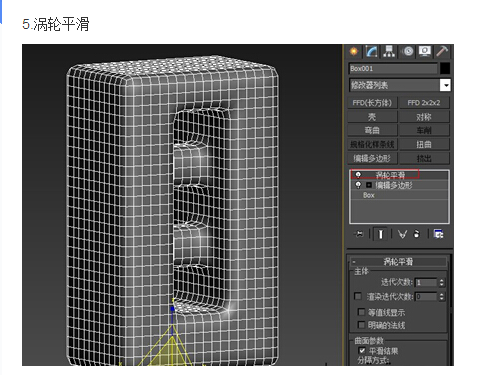The height and width of the screenshot is (375, 480).
Task: Expand the 编辑多边形 sub-object box
Action: 369,185
